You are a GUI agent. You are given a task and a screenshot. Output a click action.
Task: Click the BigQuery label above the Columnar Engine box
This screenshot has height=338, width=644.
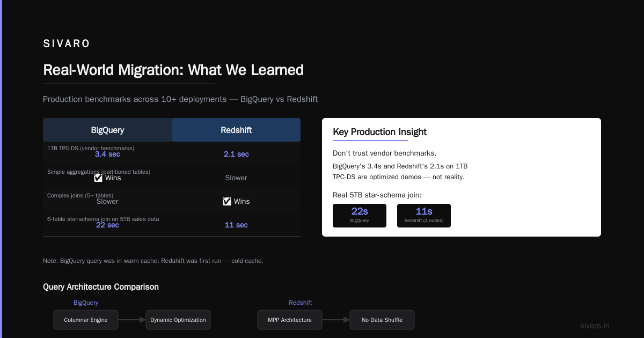click(x=86, y=303)
